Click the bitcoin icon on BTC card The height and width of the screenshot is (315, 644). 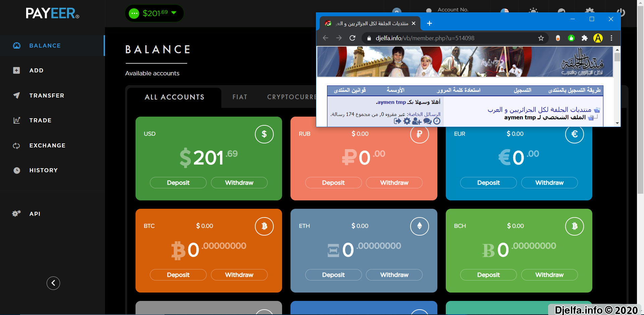[264, 226]
